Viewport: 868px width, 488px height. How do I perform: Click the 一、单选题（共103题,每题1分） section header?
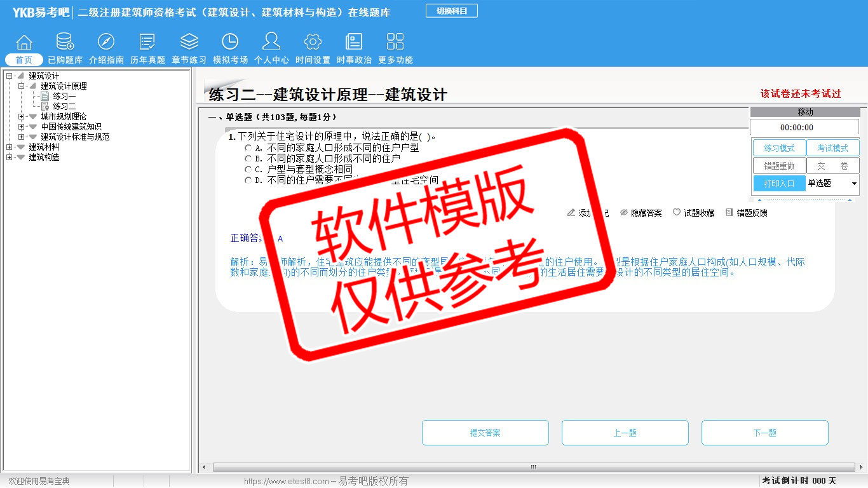pyautogui.click(x=273, y=117)
